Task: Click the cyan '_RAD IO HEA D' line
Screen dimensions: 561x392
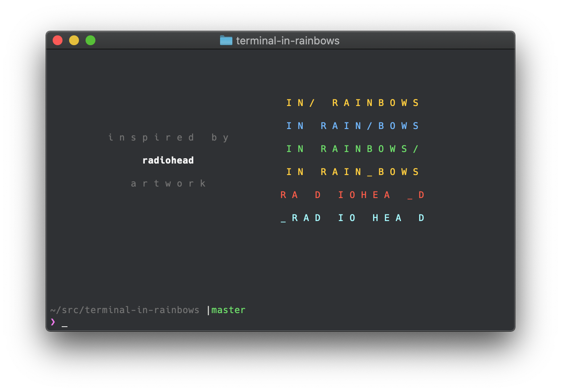Action: [x=352, y=218]
